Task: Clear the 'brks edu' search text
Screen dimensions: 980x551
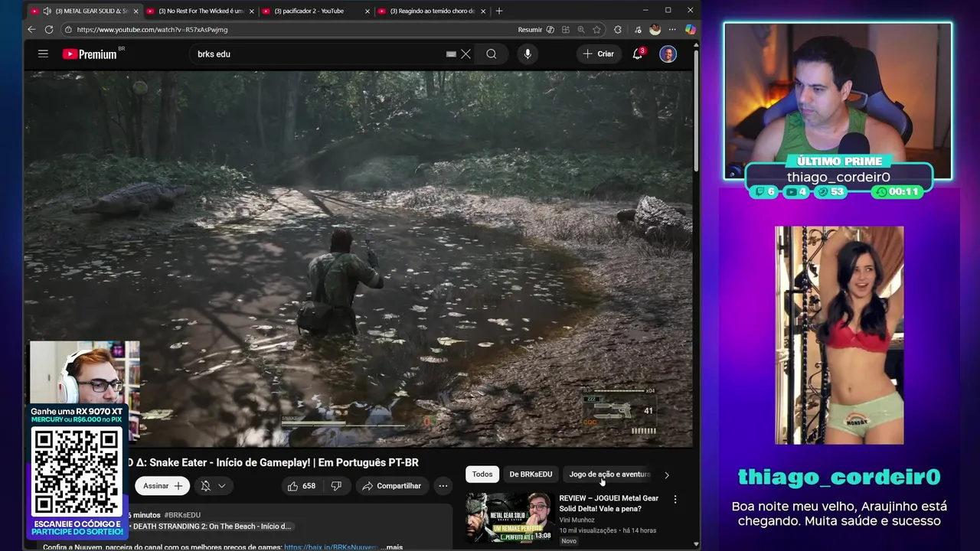Action: point(465,54)
